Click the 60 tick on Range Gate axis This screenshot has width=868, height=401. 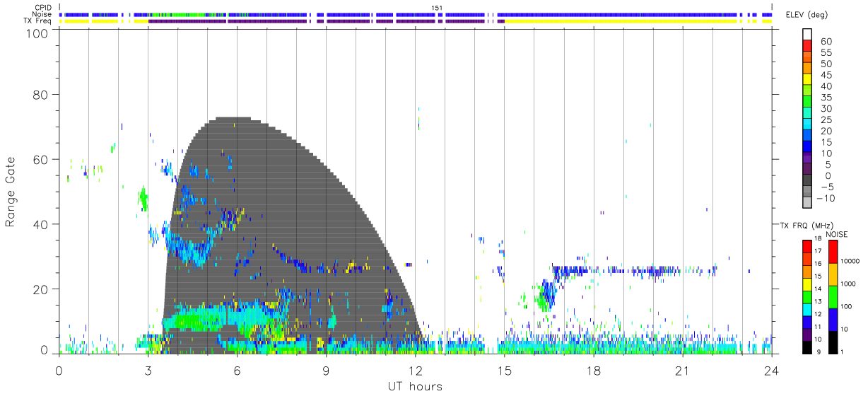click(41, 159)
